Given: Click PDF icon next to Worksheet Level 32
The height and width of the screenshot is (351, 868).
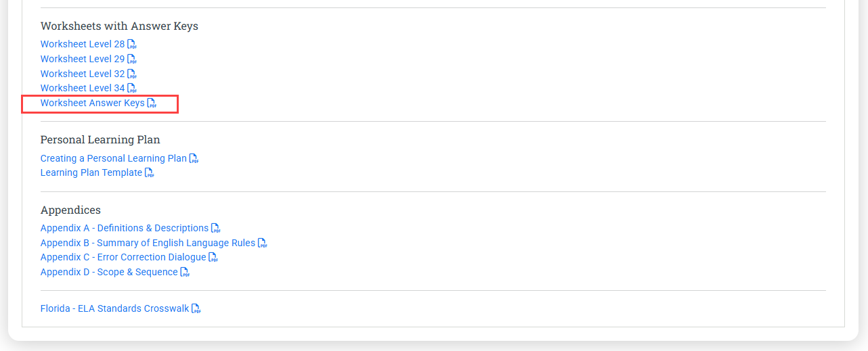Looking at the screenshot, I should click(x=132, y=74).
